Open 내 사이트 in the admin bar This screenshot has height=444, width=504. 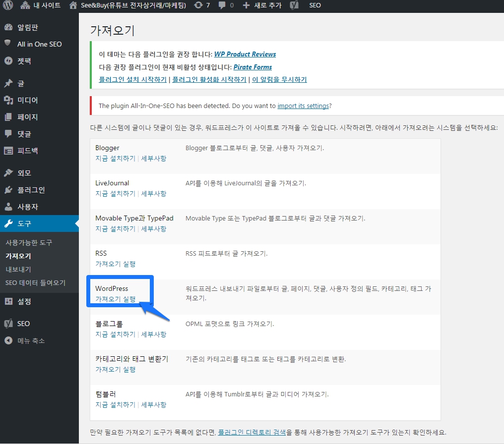tap(41, 5)
